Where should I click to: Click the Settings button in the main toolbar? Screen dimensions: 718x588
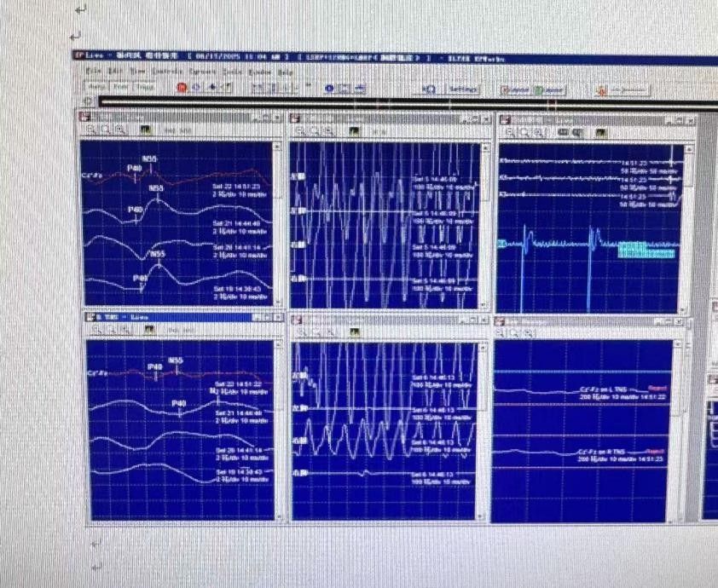click(463, 89)
